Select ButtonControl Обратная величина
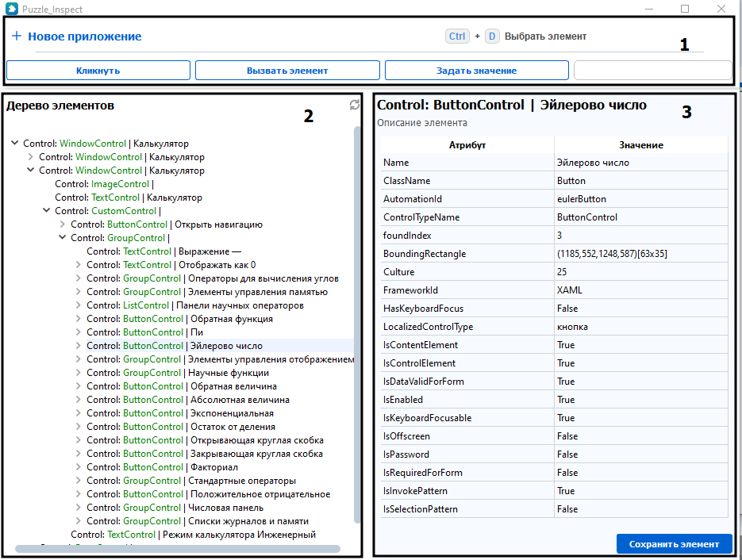Image resolution: width=742 pixels, height=560 pixels. 182,386
